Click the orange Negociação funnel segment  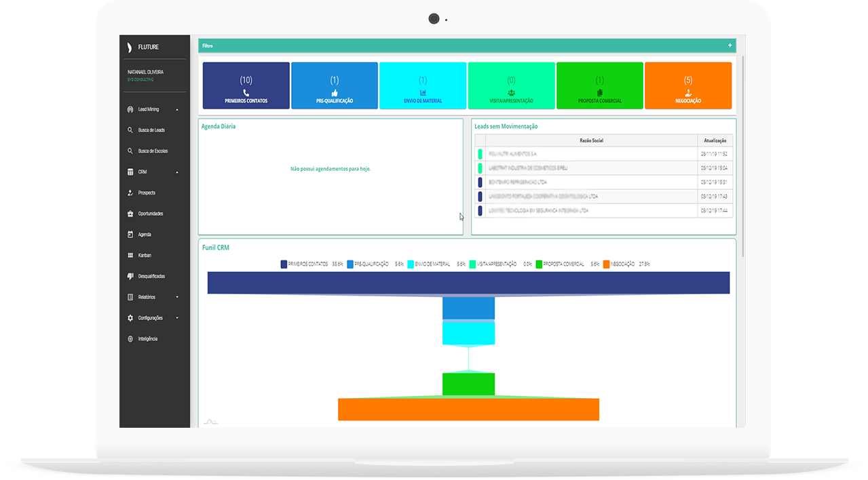click(468, 409)
